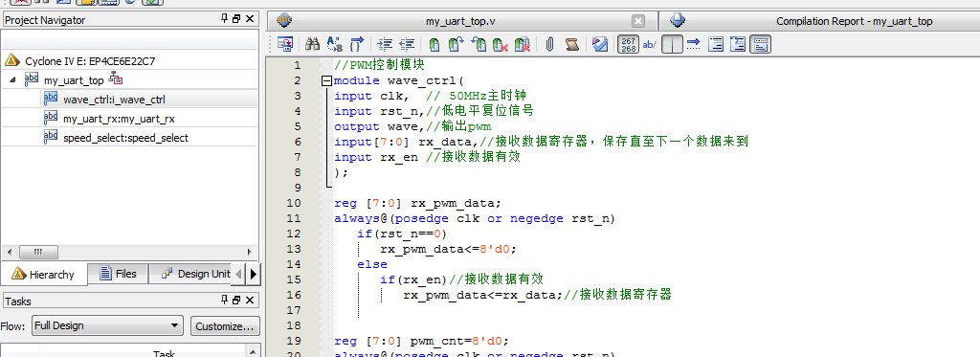Toggle line numbers 267/268 display

point(628,44)
